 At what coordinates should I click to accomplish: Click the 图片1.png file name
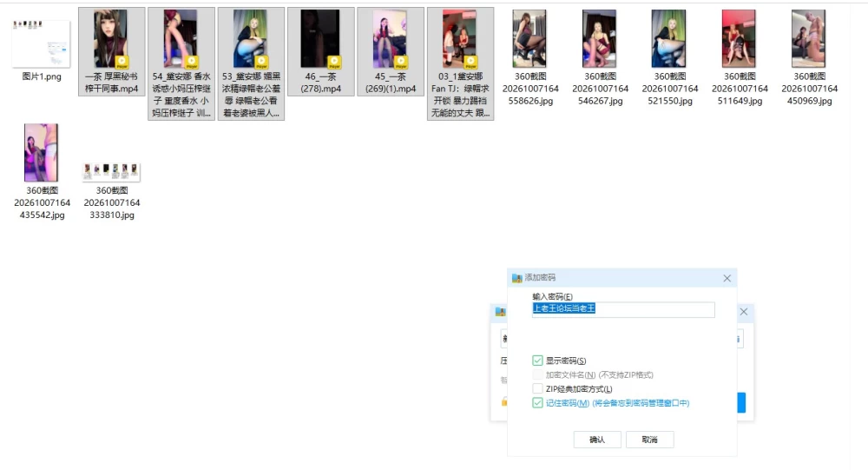click(42, 76)
